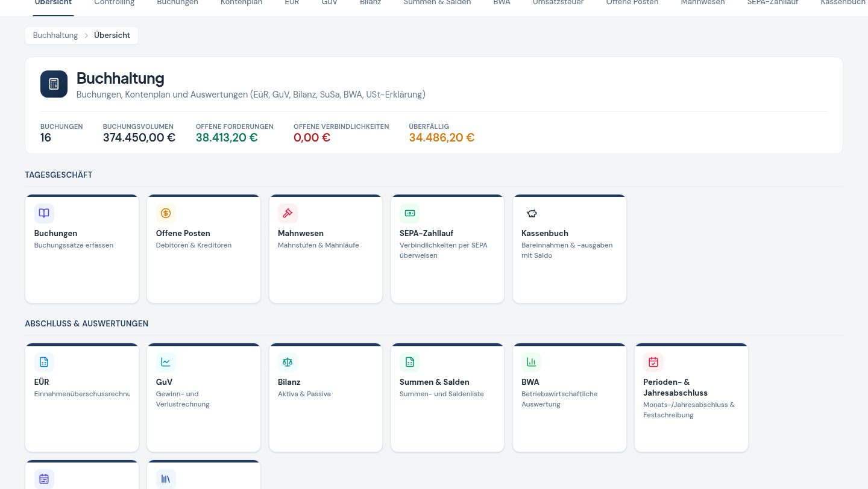Open the Mahnwesen tab in the top navigation
Viewport: 868px width, 489px height.
pyautogui.click(x=703, y=3)
